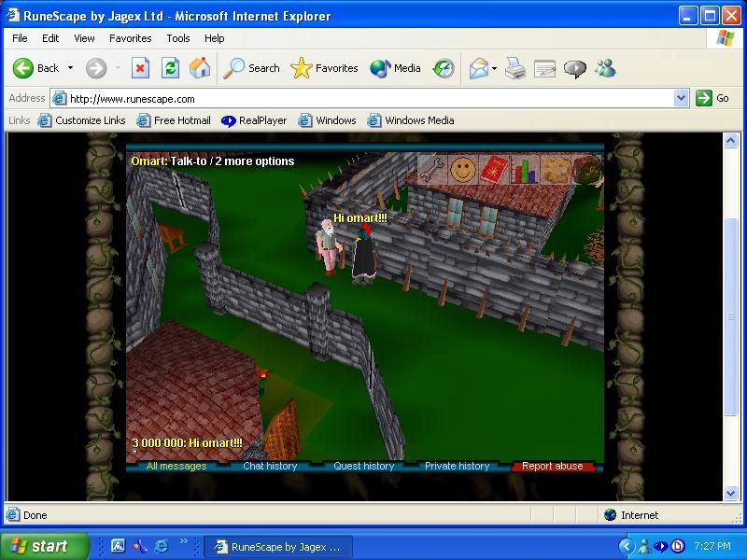Open the Messenger people icon

coord(605,68)
